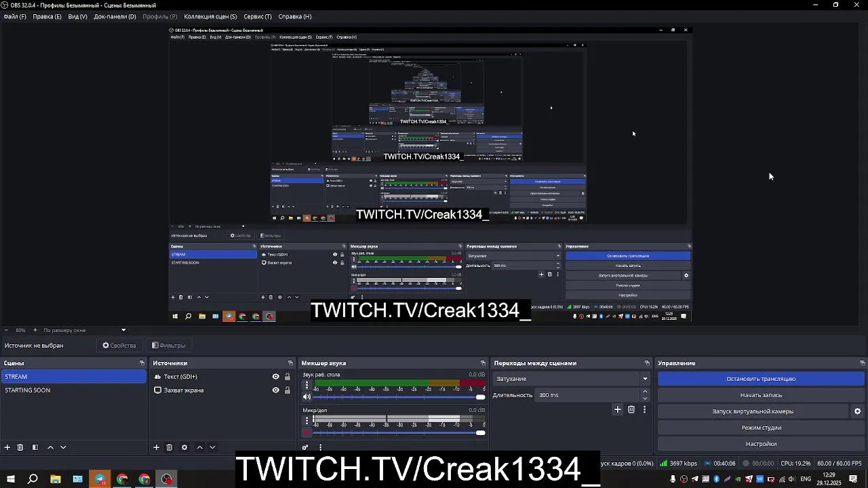Zoom out the preview with the minus
Screen dimensions: 868x488
(x=7, y=330)
